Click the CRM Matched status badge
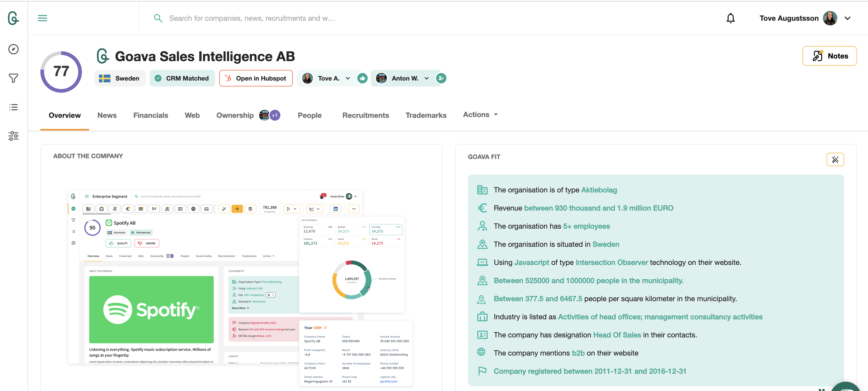This screenshot has width=868, height=391. pyautogui.click(x=182, y=78)
